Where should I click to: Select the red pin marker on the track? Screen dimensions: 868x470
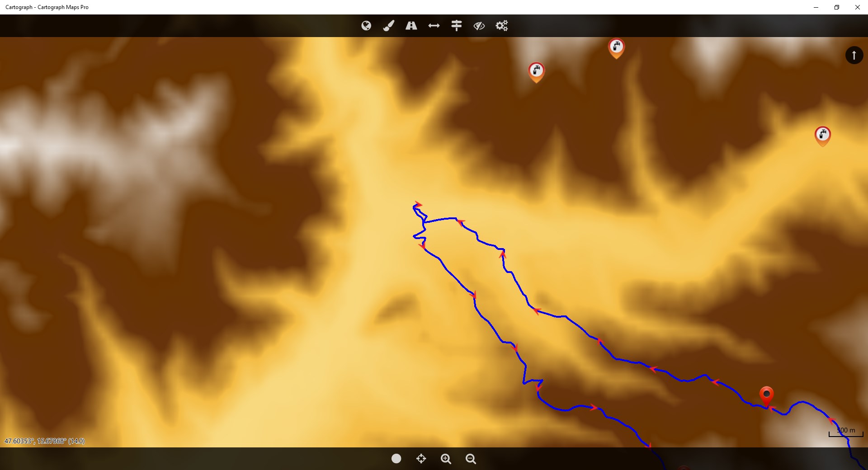coord(766,396)
